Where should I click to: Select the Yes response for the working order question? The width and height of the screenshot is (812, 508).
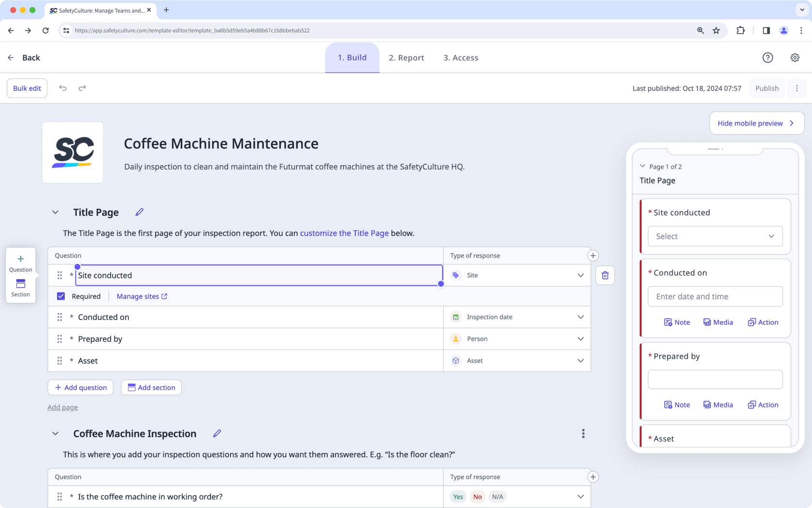pos(457,496)
